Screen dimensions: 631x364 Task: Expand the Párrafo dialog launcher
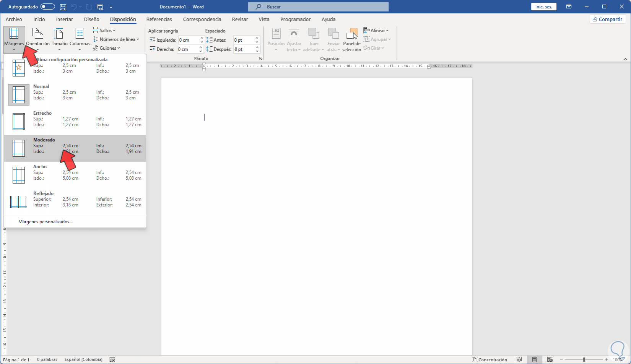261,58
